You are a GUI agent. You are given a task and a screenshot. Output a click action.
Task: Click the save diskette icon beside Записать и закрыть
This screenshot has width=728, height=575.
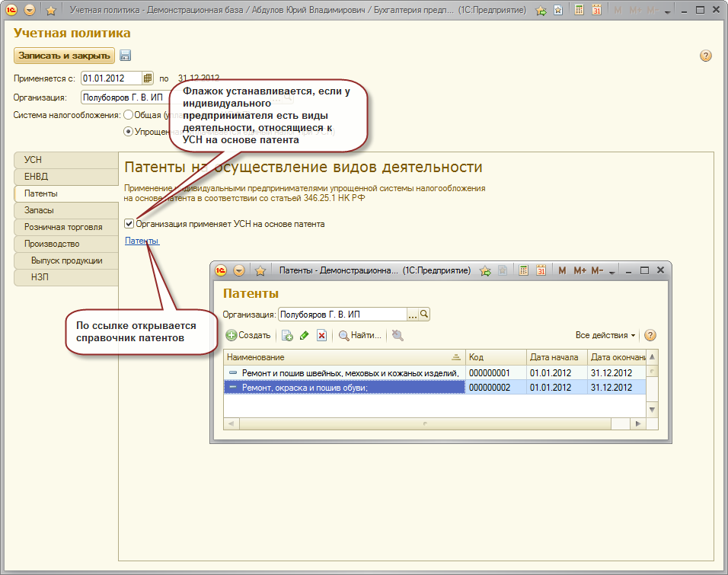point(126,56)
